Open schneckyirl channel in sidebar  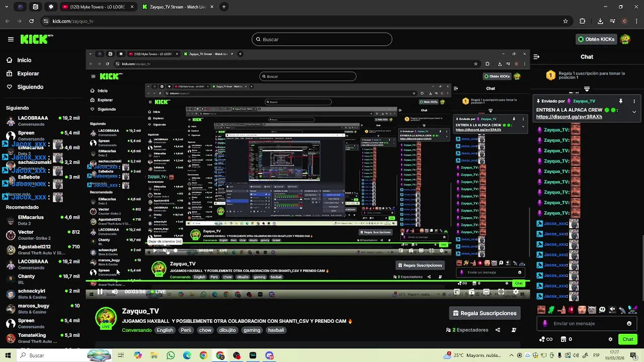point(42,294)
